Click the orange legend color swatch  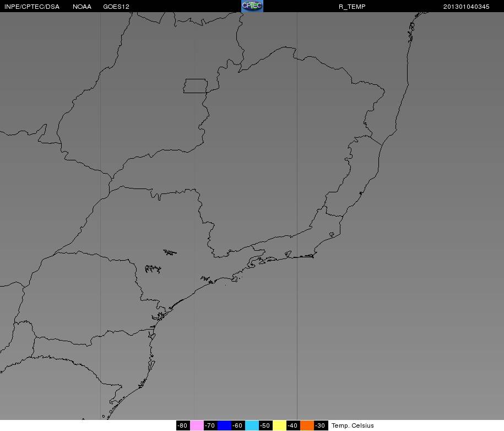coord(307,425)
